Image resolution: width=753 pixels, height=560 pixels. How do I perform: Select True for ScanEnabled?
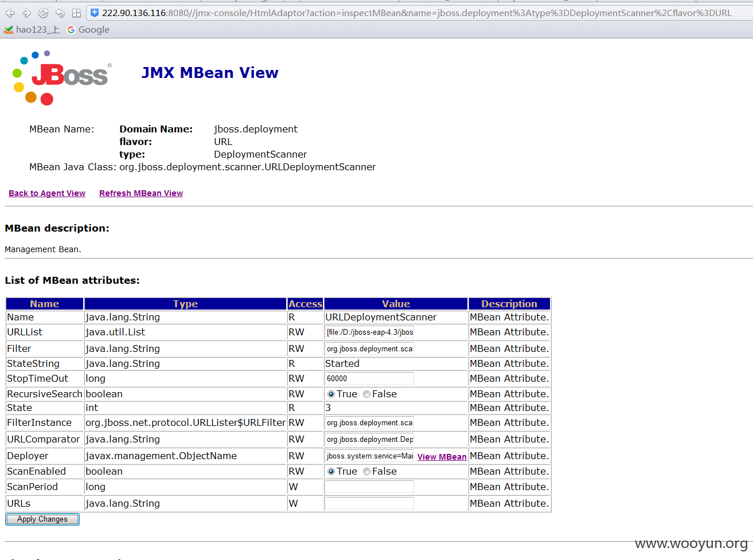pyautogui.click(x=331, y=472)
